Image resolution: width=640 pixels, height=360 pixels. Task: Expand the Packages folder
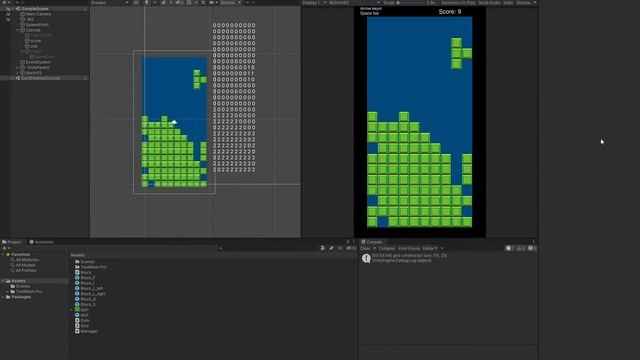coord(3,297)
